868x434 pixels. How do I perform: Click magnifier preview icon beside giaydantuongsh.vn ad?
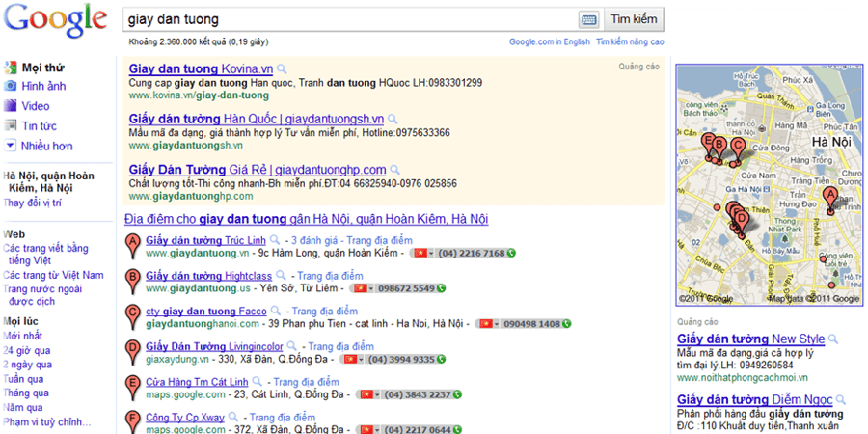click(x=393, y=119)
